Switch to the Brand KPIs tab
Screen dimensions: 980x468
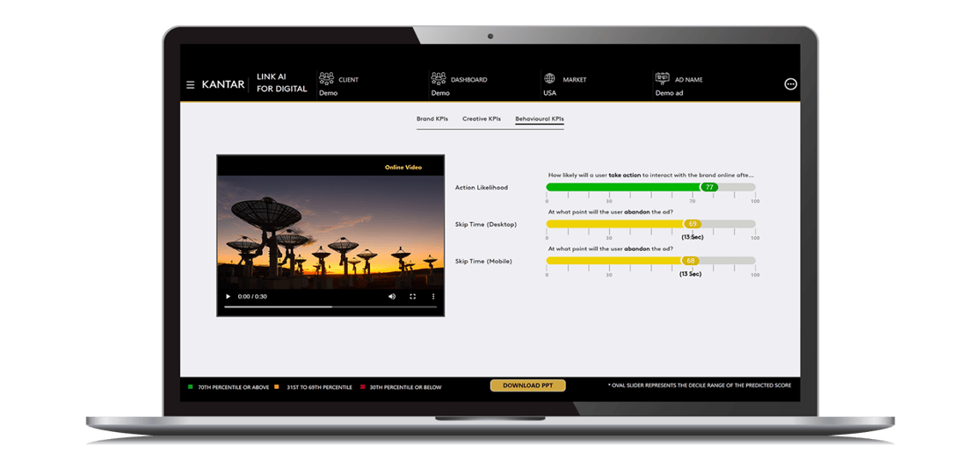pos(432,119)
